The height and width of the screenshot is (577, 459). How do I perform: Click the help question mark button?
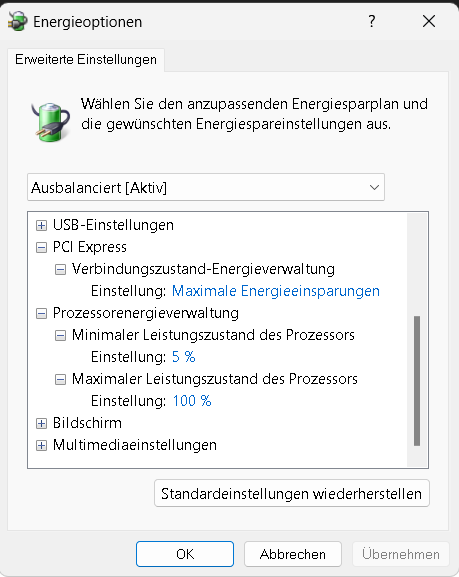(x=372, y=21)
